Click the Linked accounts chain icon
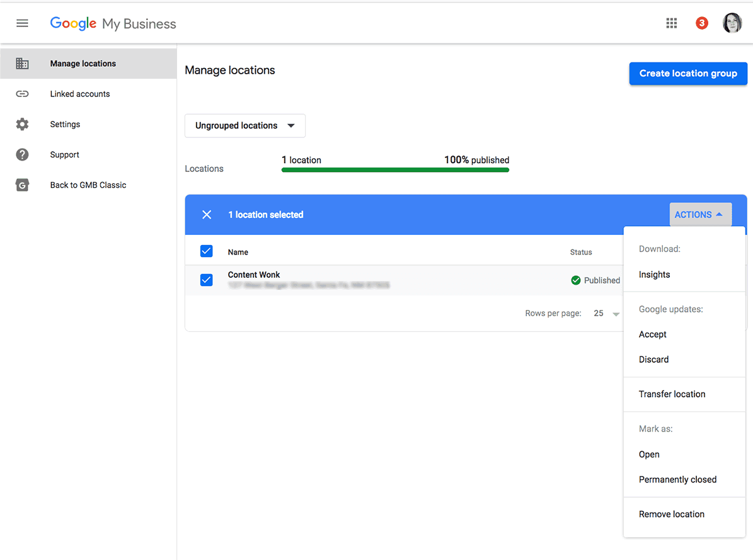The height and width of the screenshot is (560, 753). [x=22, y=94]
